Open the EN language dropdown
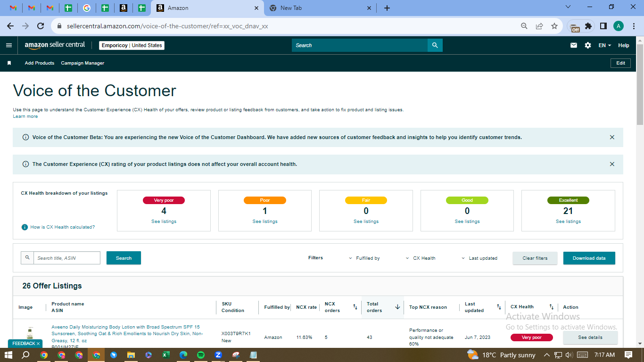644x362 pixels. [605, 45]
